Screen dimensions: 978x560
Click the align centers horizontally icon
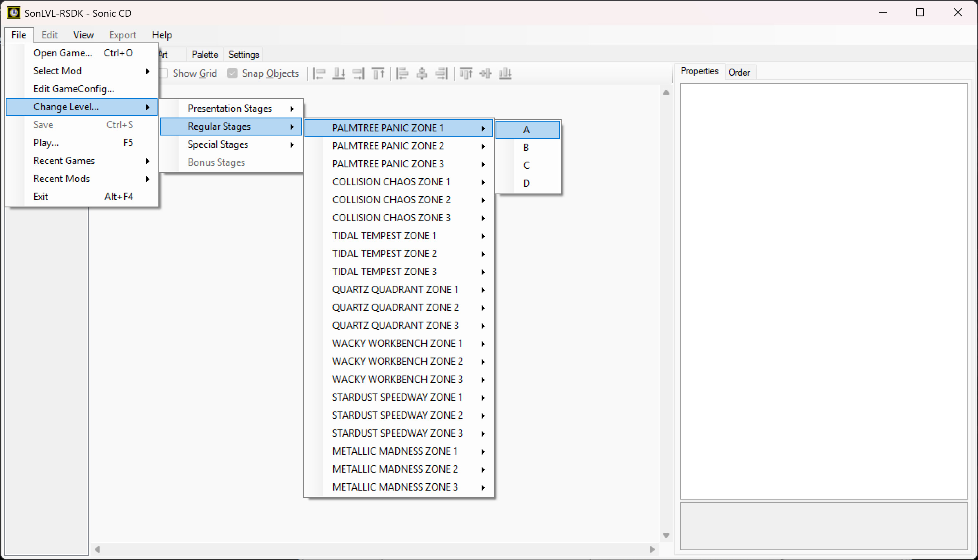point(422,73)
